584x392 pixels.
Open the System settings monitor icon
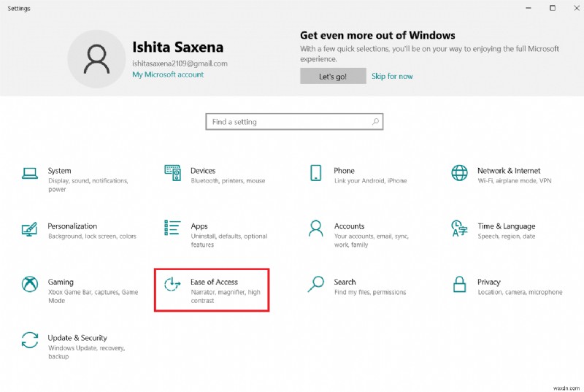(30, 173)
